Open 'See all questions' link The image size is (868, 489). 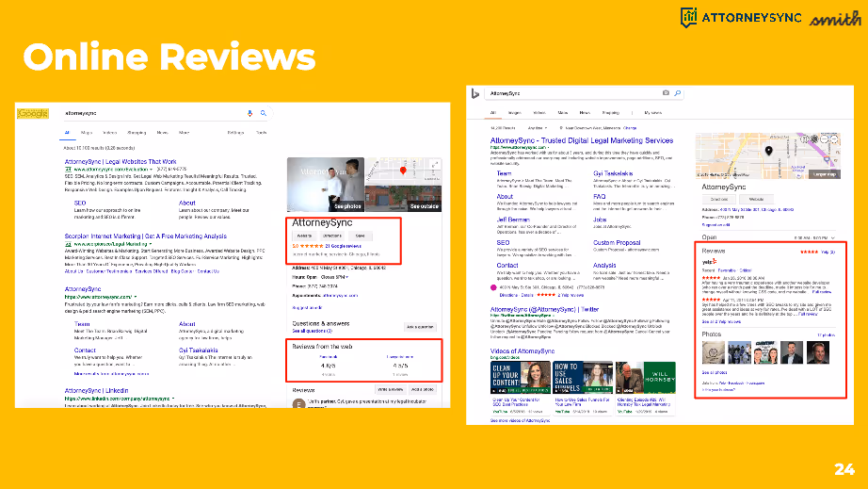point(313,331)
